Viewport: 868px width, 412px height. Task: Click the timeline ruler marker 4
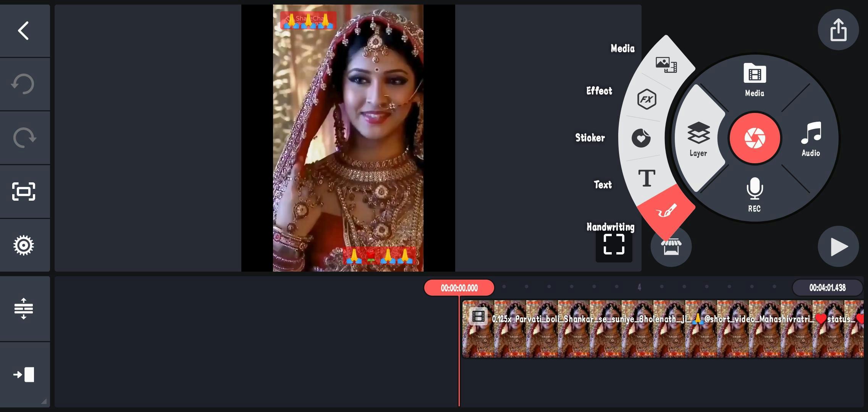[x=639, y=287]
